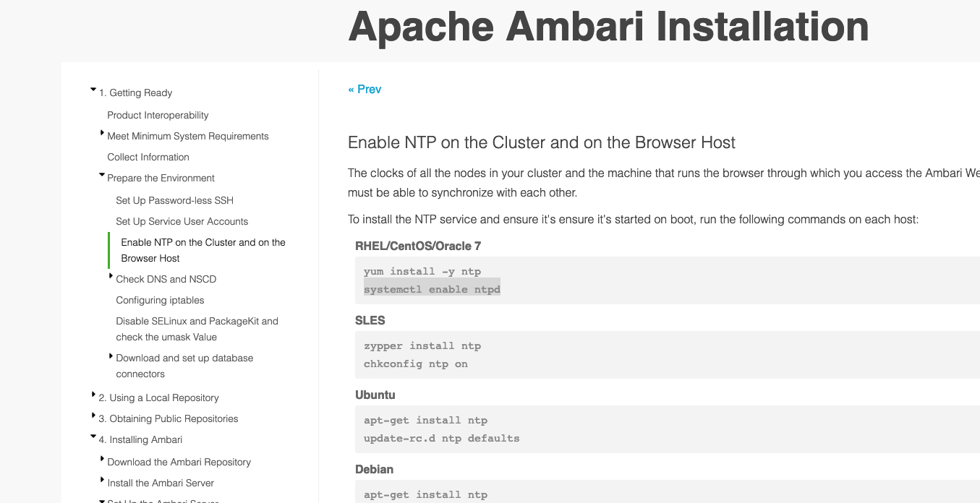Click the "Apache Ambari Installation" page title
The image size is (980, 503).
(608, 27)
